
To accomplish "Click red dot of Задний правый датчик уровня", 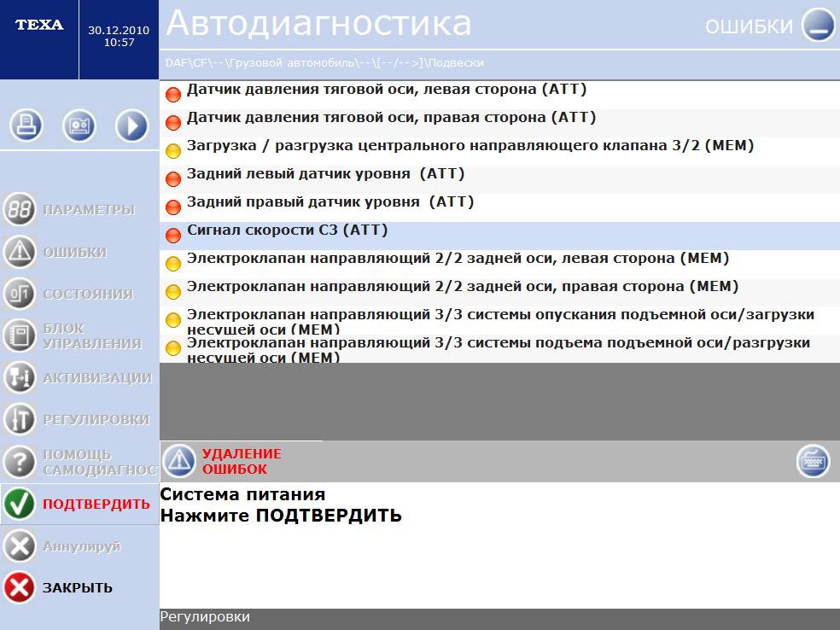I will pos(173,207).
